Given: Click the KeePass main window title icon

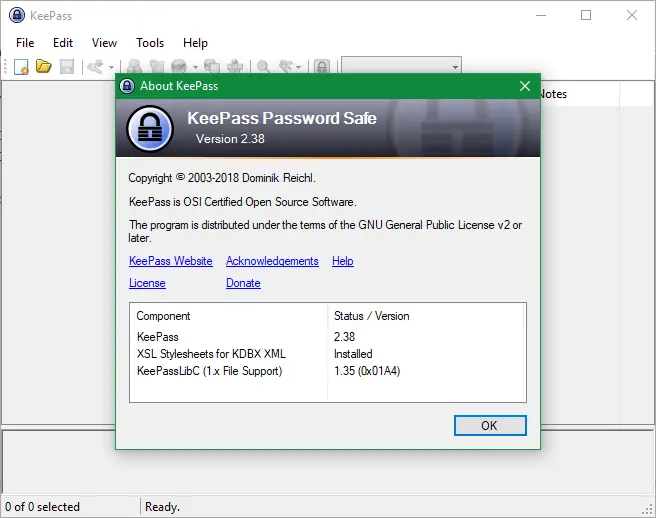Looking at the screenshot, I should [x=17, y=15].
